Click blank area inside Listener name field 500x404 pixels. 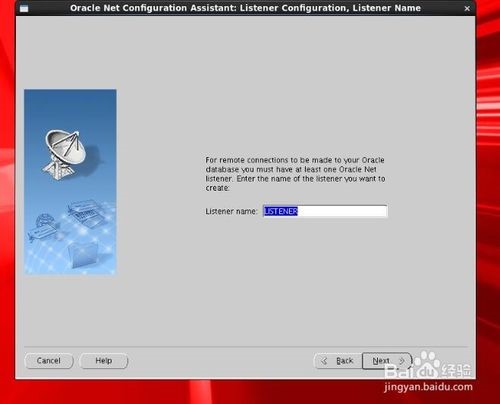pos(342,211)
